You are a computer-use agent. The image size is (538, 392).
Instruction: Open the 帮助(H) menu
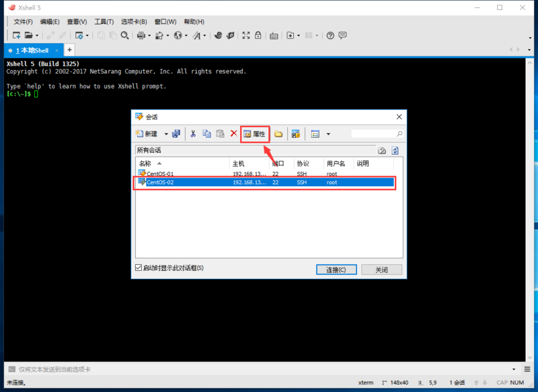pos(194,22)
